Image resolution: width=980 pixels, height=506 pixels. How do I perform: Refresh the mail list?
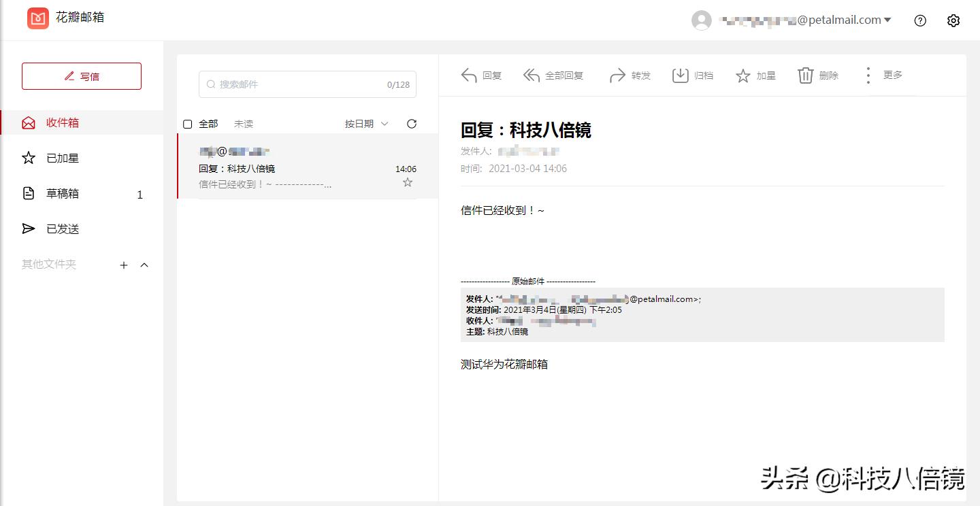pyautogui.click(x=411, y=124)
